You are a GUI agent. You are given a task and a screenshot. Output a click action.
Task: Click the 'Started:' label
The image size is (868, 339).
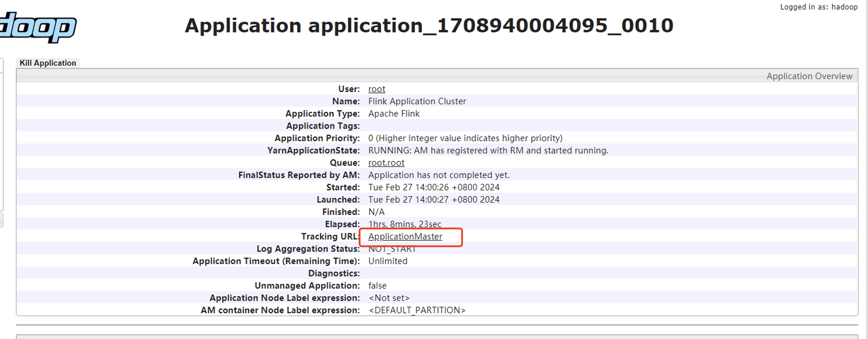343,188
